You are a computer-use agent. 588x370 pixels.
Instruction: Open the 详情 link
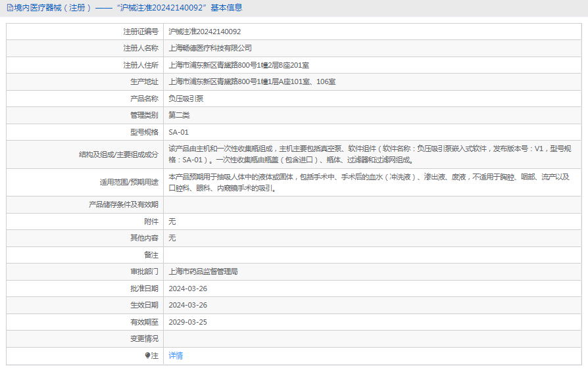[176, 356]
